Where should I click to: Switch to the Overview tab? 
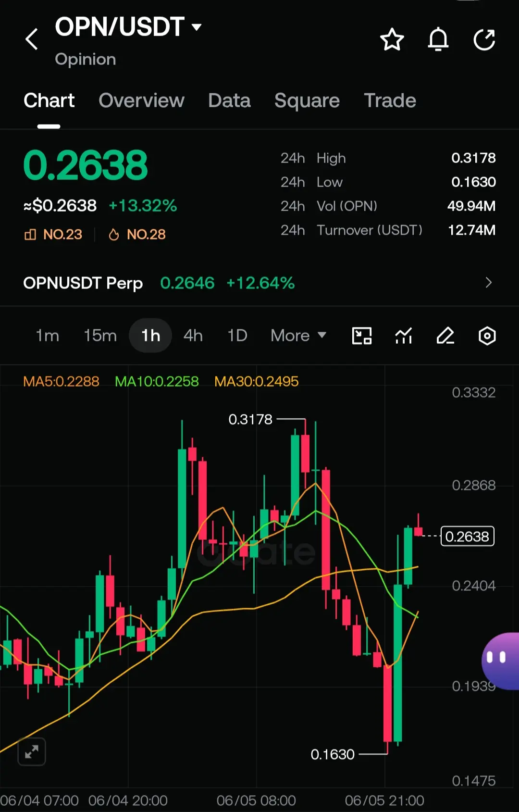pos(141,100)
